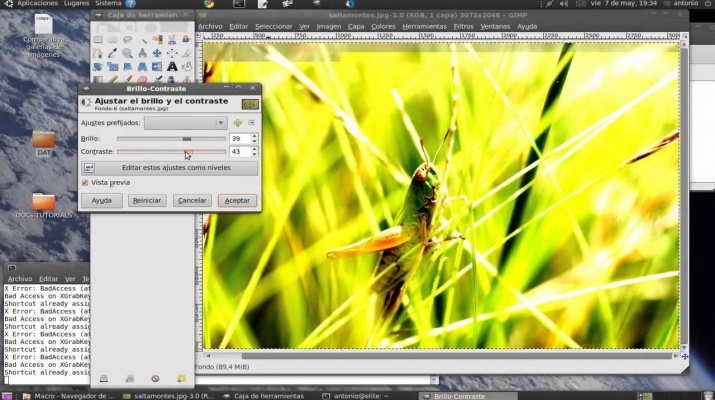The image size is (715, 400).
Task: Open the presets menu arrow beside plus
Action: pos(252,123)
